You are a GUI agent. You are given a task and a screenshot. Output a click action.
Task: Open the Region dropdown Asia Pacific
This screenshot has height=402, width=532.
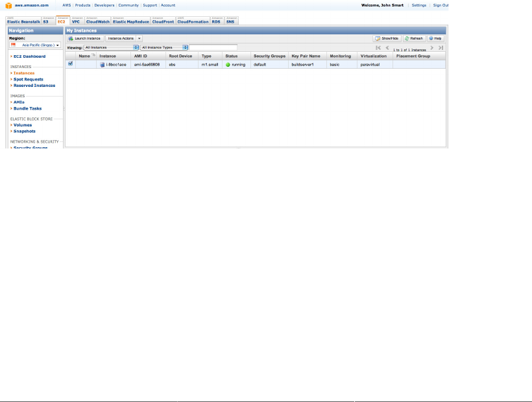(x=35, y=45)
